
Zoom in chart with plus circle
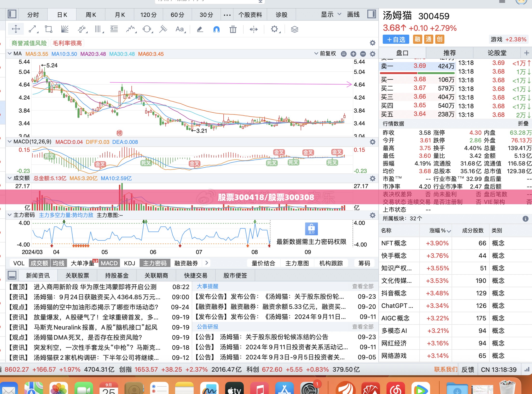click(x=353, y=54)
